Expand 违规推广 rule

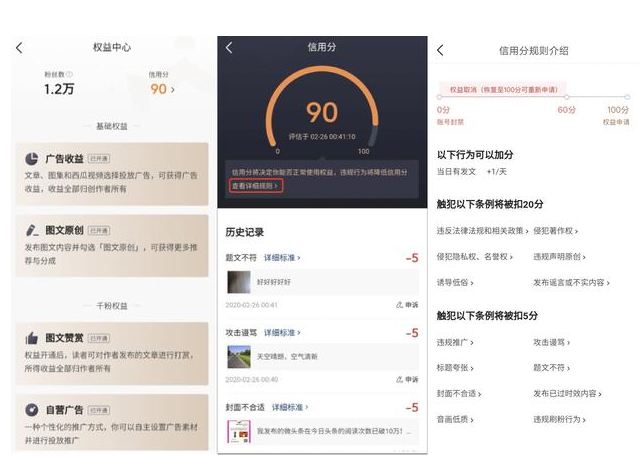(x=455, y=342)
